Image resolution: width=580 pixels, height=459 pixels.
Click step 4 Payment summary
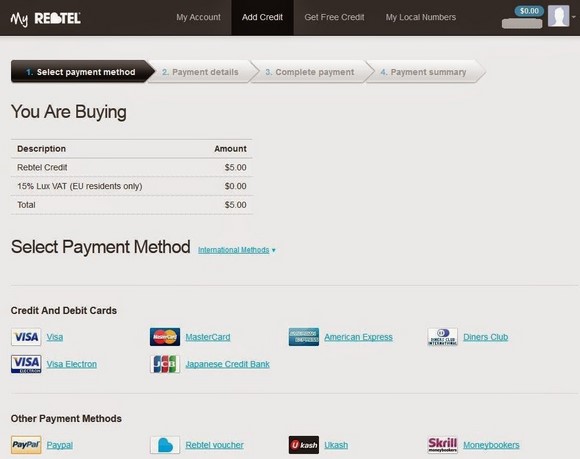425,72
